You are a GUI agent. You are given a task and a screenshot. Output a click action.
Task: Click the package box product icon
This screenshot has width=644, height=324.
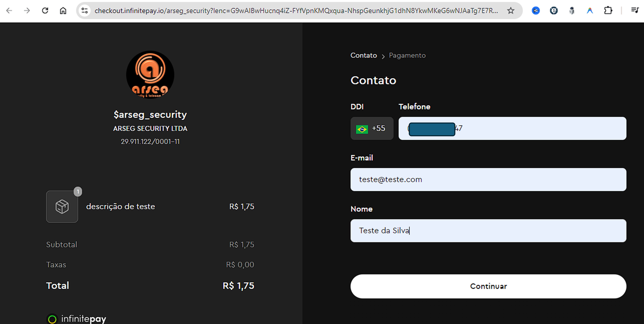[62, 207]
